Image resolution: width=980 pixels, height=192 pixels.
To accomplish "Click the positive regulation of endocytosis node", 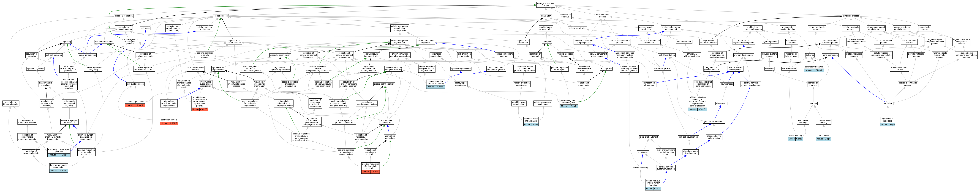I will (x=569, y=102).
